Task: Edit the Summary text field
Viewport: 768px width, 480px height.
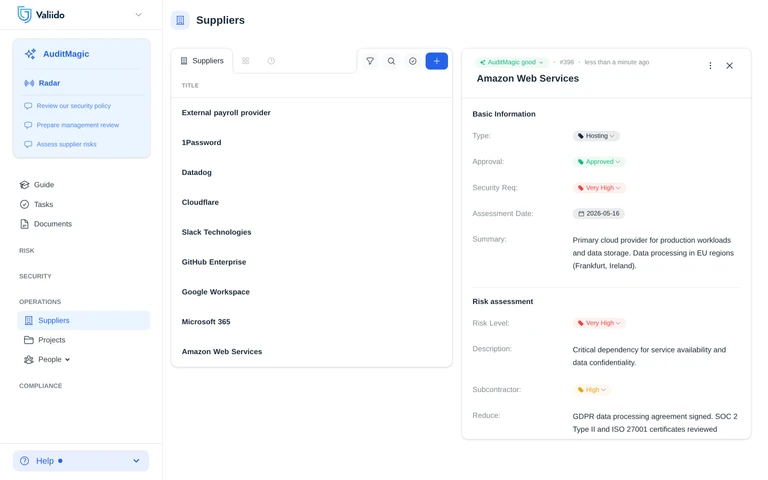Action: pos(653,253)
